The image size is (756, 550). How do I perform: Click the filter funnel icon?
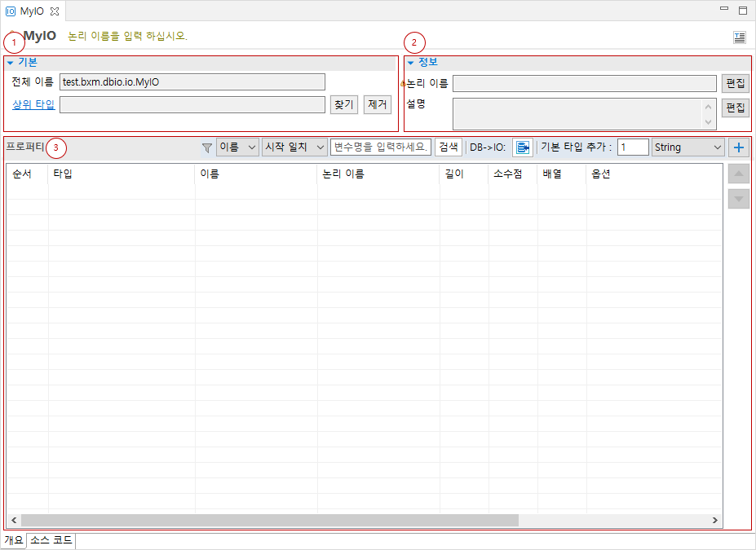point(207,147)
